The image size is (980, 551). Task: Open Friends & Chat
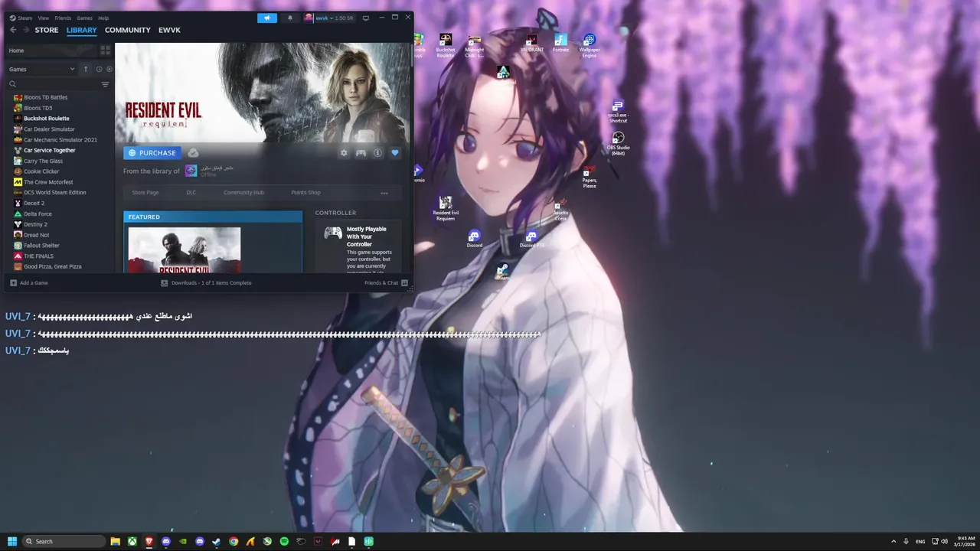(386, 283)
